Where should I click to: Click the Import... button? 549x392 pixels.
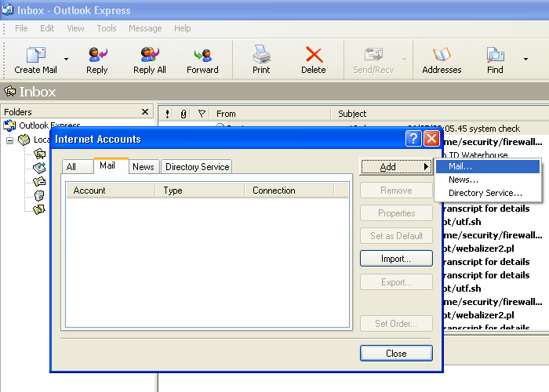click(396, 259)
